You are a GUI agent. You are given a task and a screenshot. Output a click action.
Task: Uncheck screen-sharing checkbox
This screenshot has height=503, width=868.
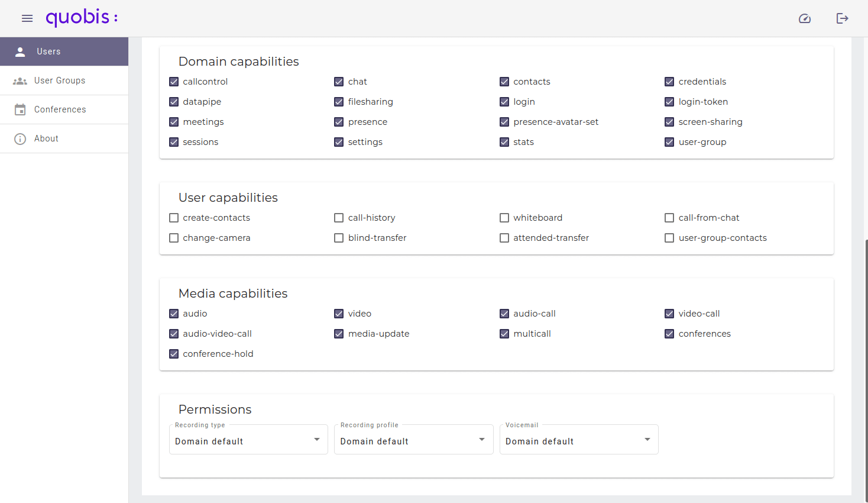(669, 122)
